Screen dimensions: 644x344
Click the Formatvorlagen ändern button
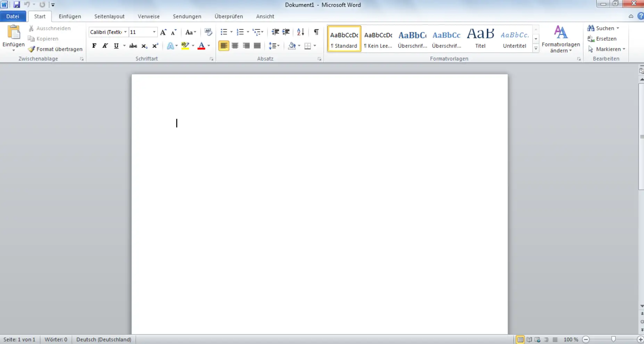(560, 39)
